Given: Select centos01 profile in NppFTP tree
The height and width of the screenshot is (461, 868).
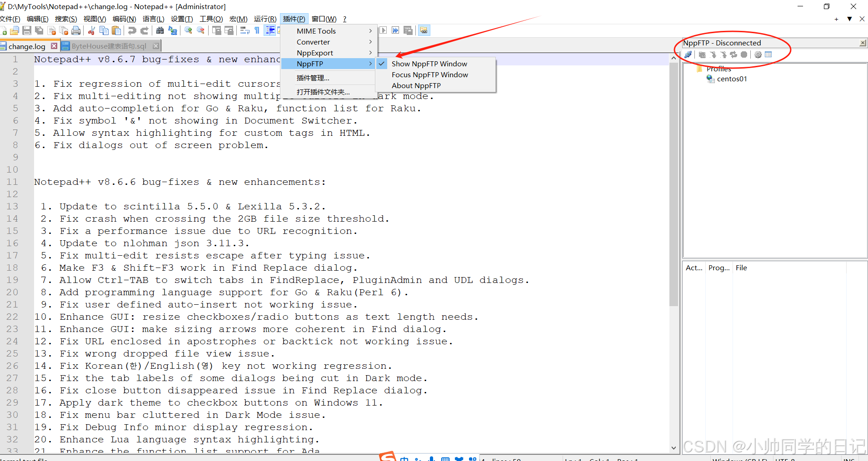Looking at the screenshot, I should click(x=732, y=79).
